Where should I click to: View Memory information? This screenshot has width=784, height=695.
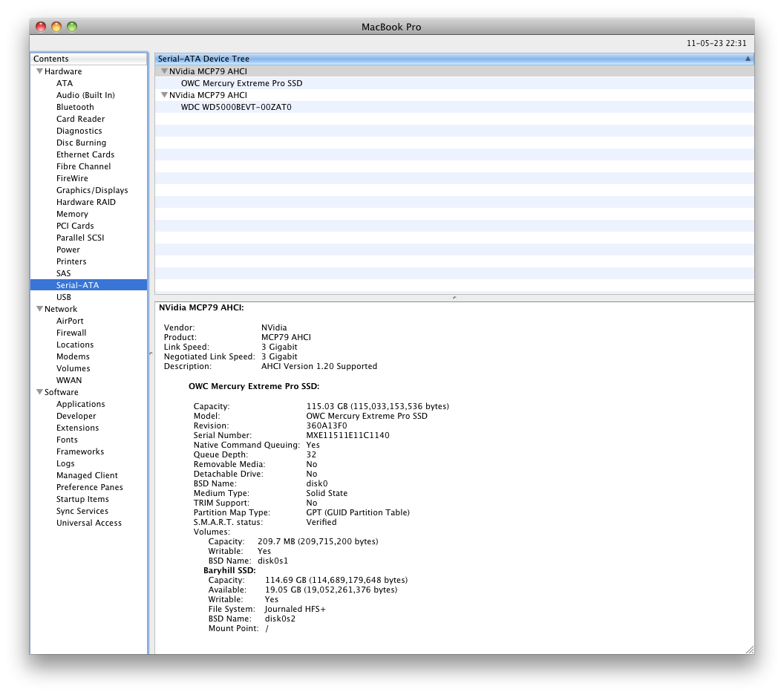[72, 214]
